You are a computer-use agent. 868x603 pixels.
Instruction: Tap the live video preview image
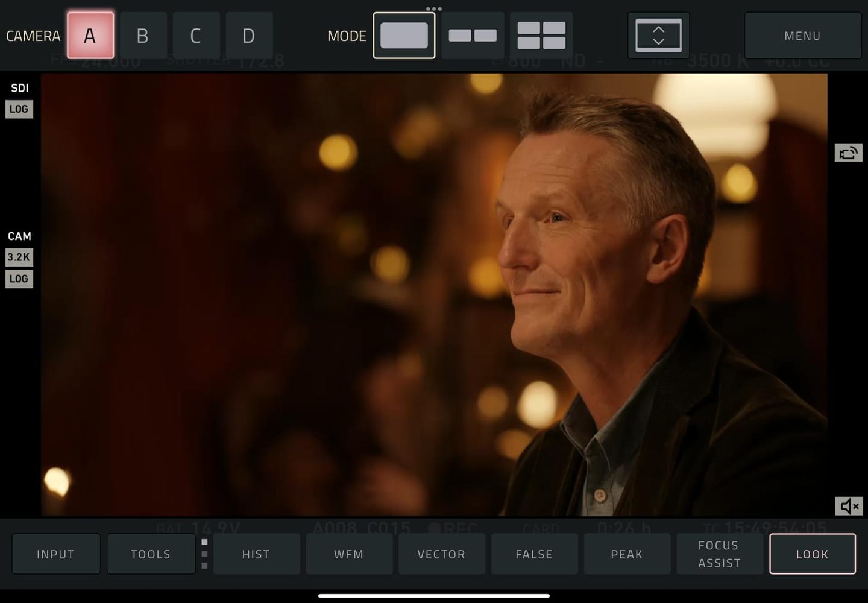(434, 295)
